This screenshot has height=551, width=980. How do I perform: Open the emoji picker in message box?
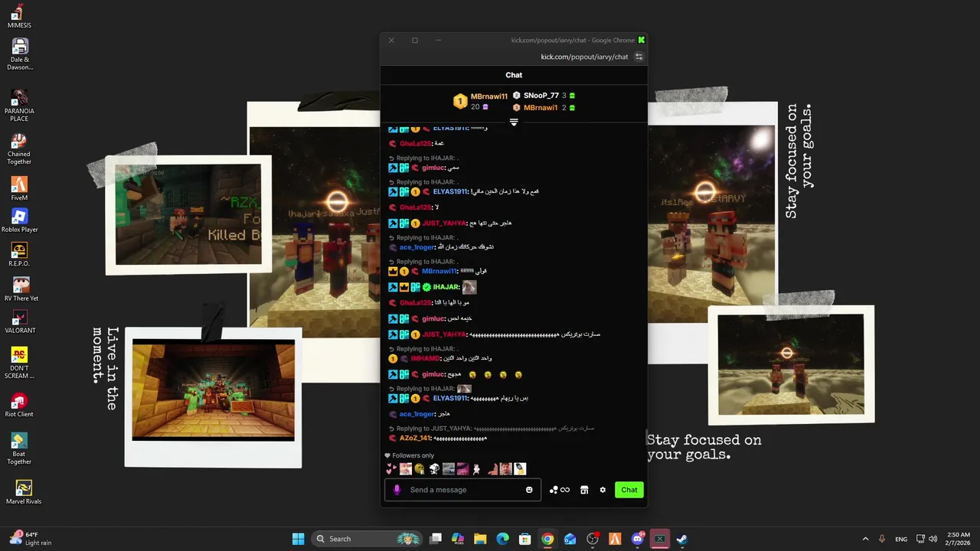click(529, 490)
